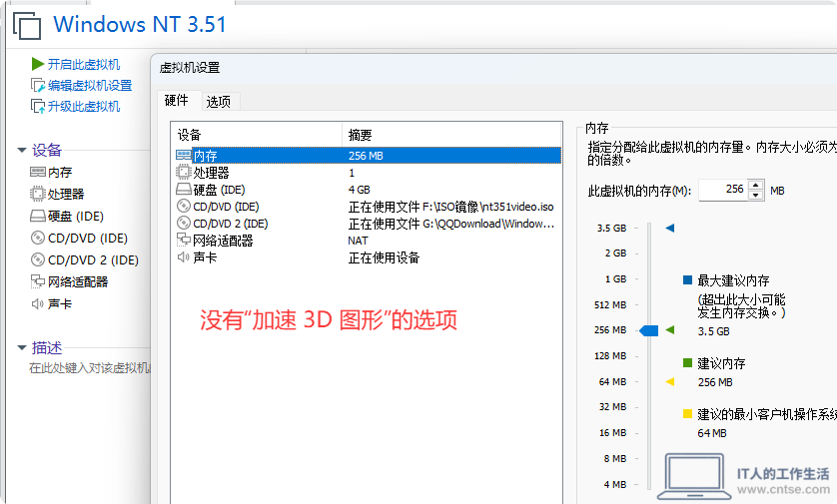Click the hard disk icon in settings device list
The height and width of the screenshot is (504, 837).
pos(184,190)
